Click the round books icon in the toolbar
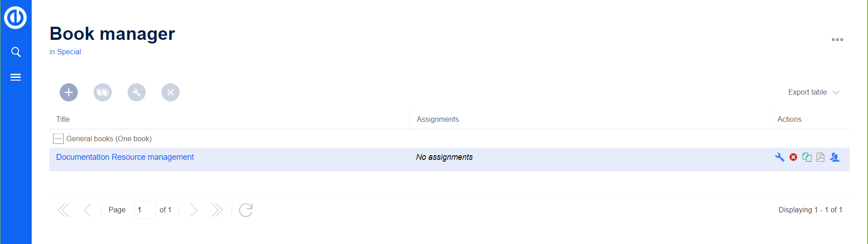The width and height of the screenshot is (868, 244). point(103,92)
